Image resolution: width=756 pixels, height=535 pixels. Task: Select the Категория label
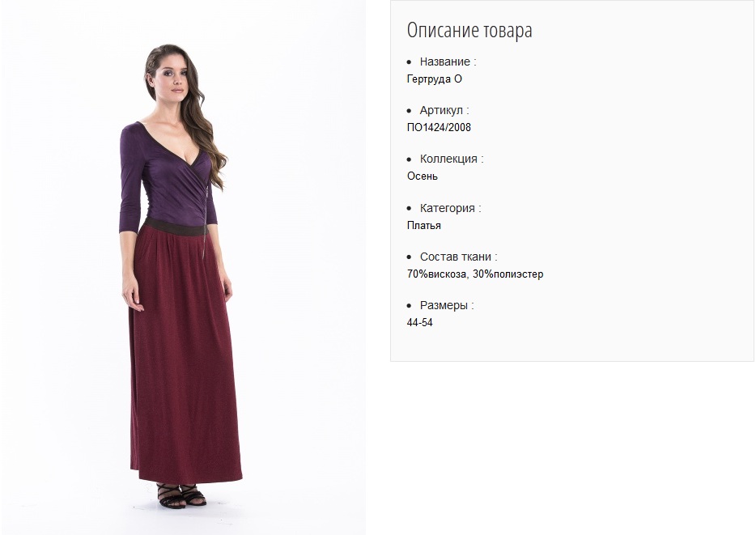pos(450,208)
